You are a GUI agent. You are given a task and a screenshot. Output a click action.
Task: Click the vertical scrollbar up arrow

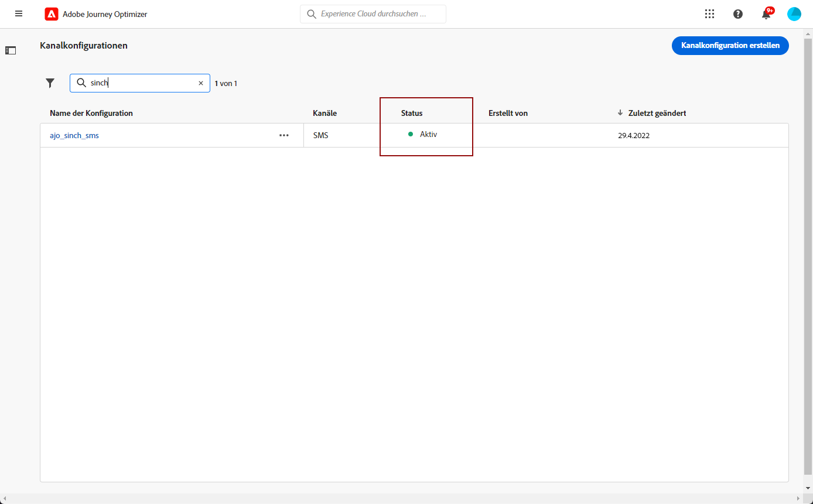808,33
